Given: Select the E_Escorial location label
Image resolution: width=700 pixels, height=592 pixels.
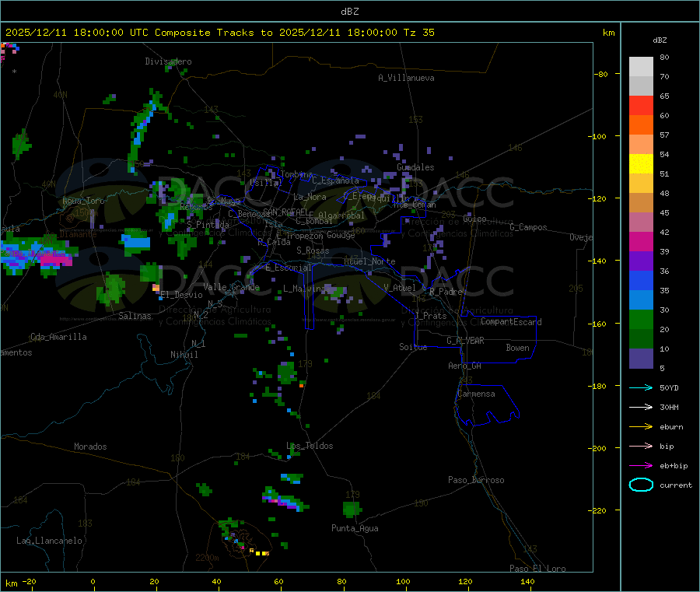Looking at the screenshot, I should click(289, 268).
